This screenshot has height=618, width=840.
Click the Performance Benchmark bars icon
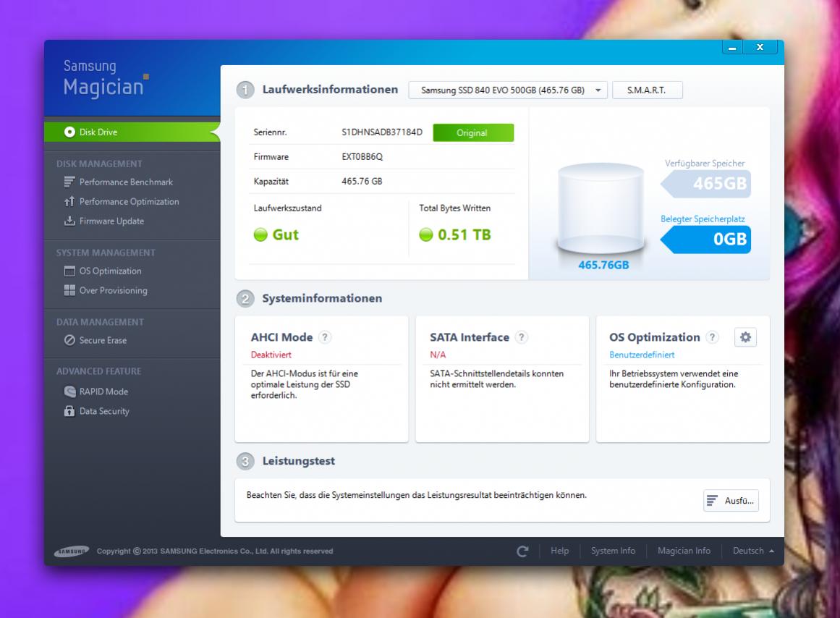(69, 182)
